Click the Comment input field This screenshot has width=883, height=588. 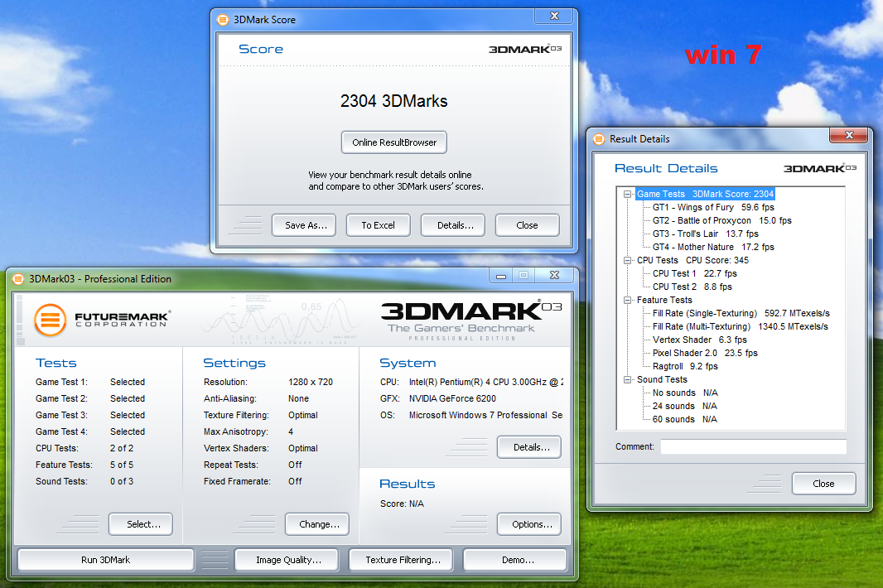point(754,446)
